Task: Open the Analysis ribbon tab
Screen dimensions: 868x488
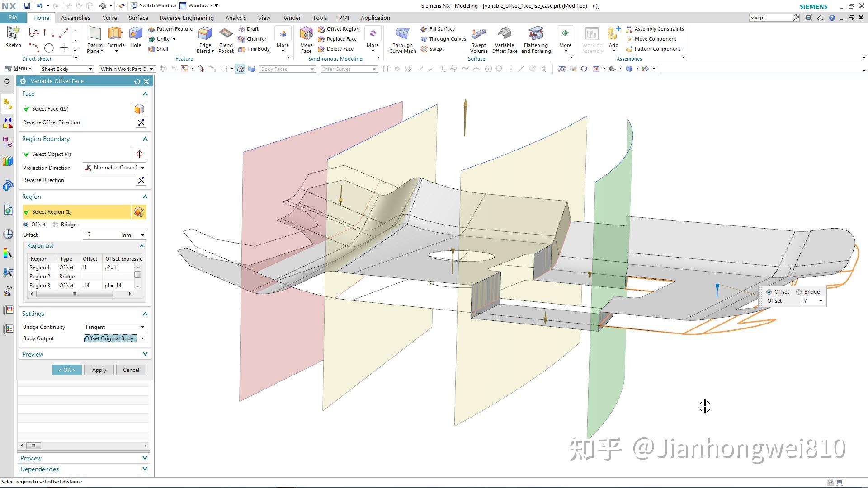Action: tap(236, 18)
